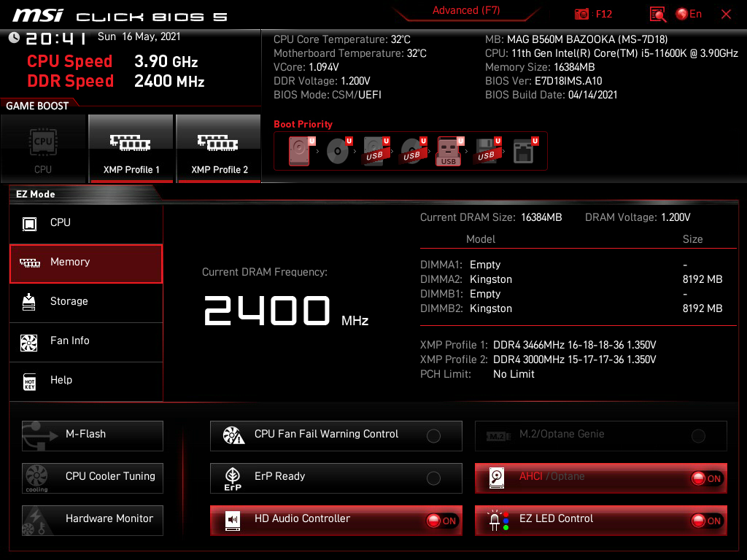Click the clock icon beside the time
747x560 pixels.
click(14, 38)
